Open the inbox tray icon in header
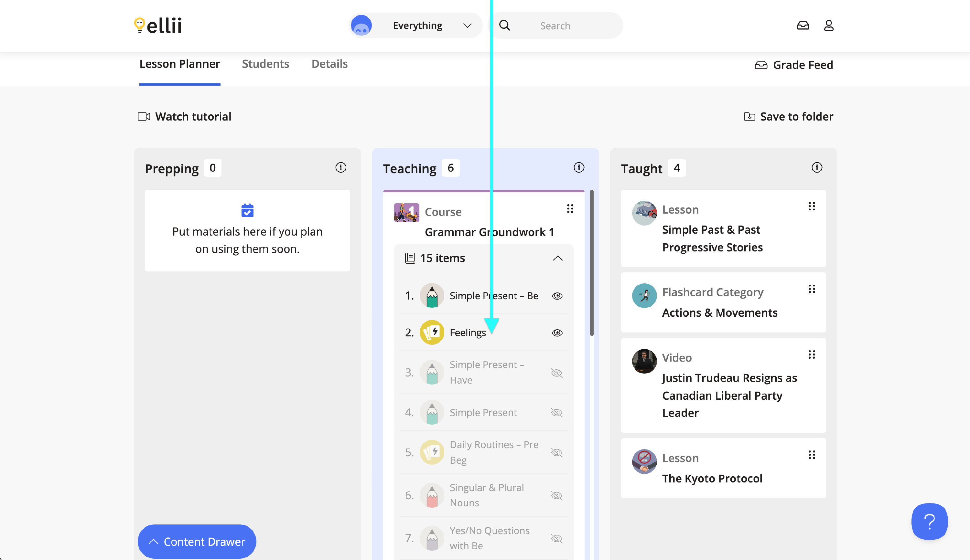 (803, 26)
